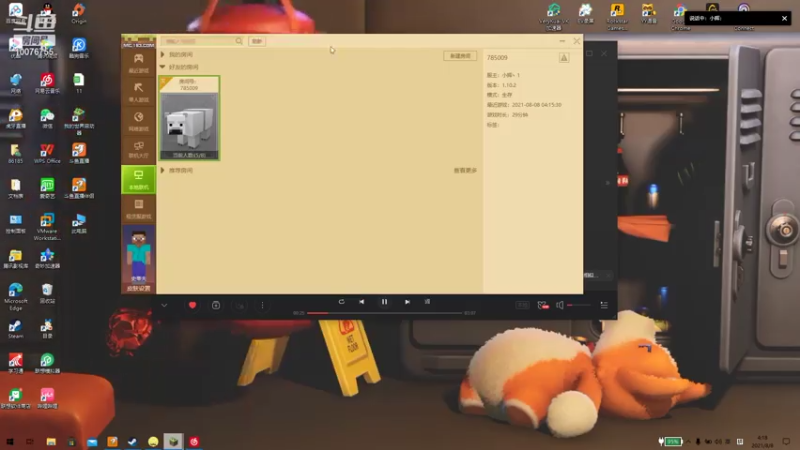Click the download icon in the music player

[x=240, y=306]
